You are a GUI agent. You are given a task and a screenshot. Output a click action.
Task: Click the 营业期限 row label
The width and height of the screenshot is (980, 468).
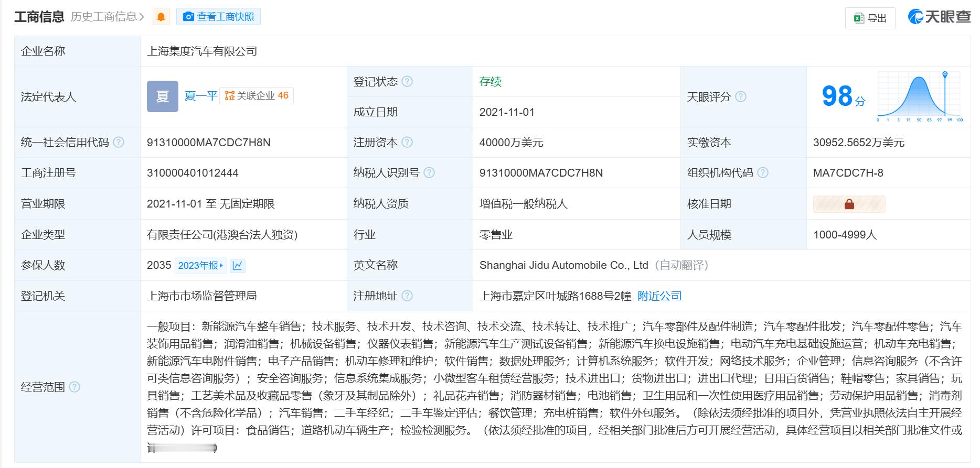(x=43, y=204)
